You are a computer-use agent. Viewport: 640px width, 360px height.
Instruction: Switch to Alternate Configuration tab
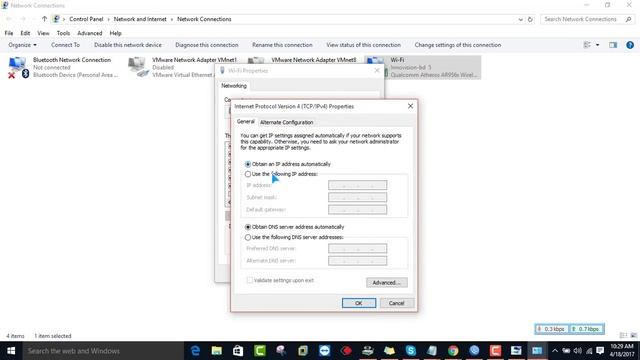[287, 122]
